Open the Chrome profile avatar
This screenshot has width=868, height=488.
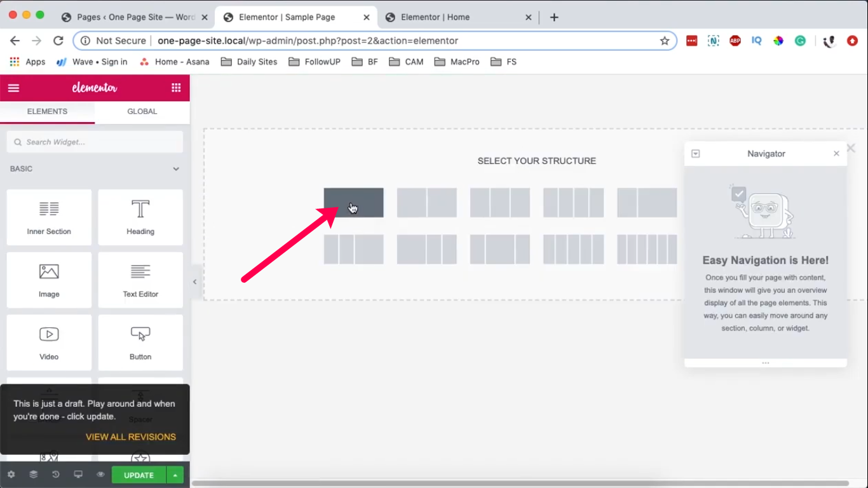(x=829, y=41)
